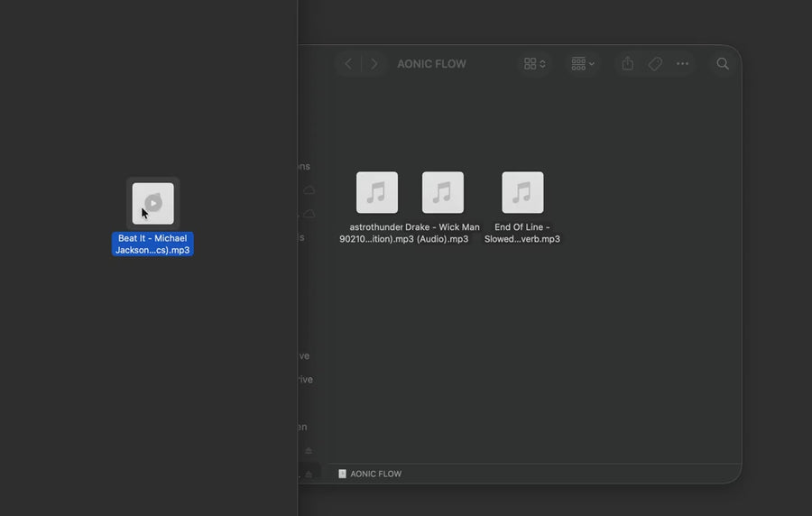The height and width of the screenshot is (516, 812).
Task: Select the astrothunder 90210 mp3 file icon
Action: [377, 192]
